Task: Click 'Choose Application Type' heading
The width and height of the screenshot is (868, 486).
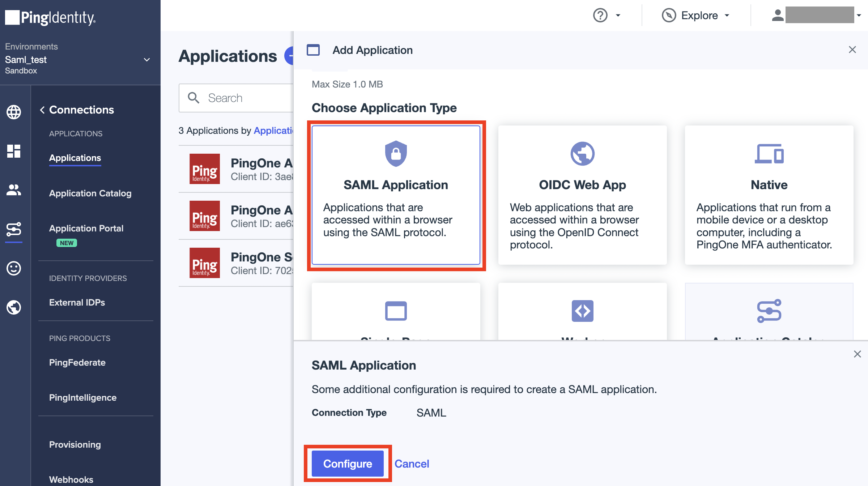Action: (384, 108)
